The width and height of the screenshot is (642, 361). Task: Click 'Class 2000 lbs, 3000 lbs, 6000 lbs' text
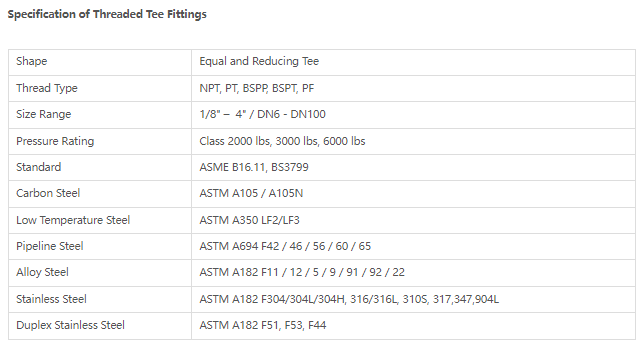pos(282,141)
